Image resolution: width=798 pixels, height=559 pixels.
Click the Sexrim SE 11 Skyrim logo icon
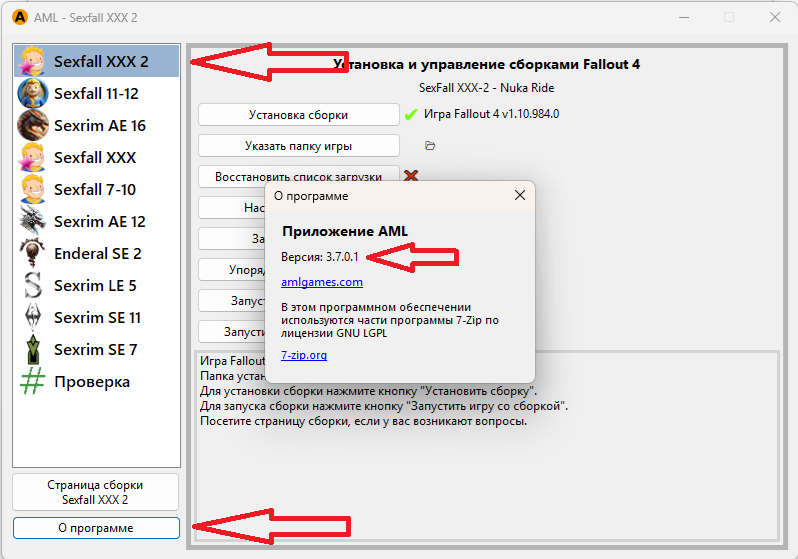pos(33,317)
